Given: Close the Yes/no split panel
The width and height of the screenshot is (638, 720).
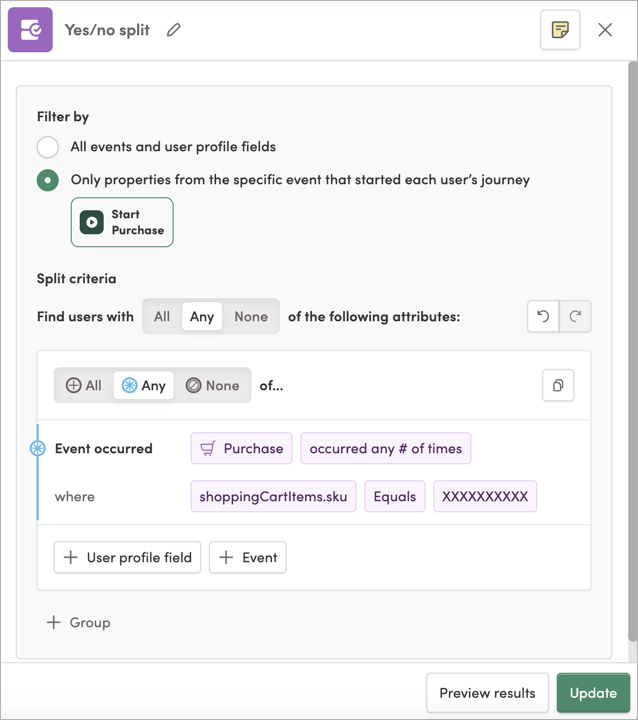Looking at the screenshot, I should pos(605,30).
